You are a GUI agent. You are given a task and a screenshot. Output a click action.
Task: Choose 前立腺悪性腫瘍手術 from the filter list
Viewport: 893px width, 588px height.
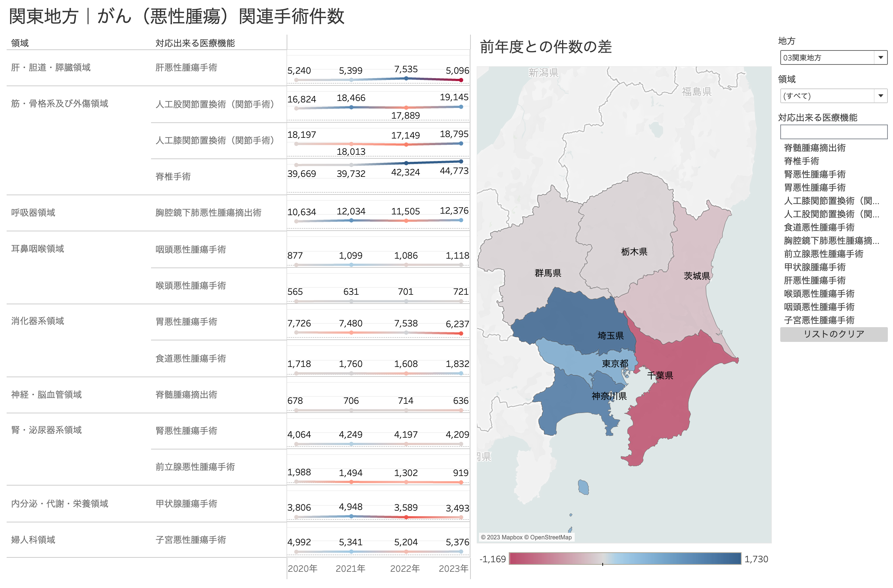823,254
